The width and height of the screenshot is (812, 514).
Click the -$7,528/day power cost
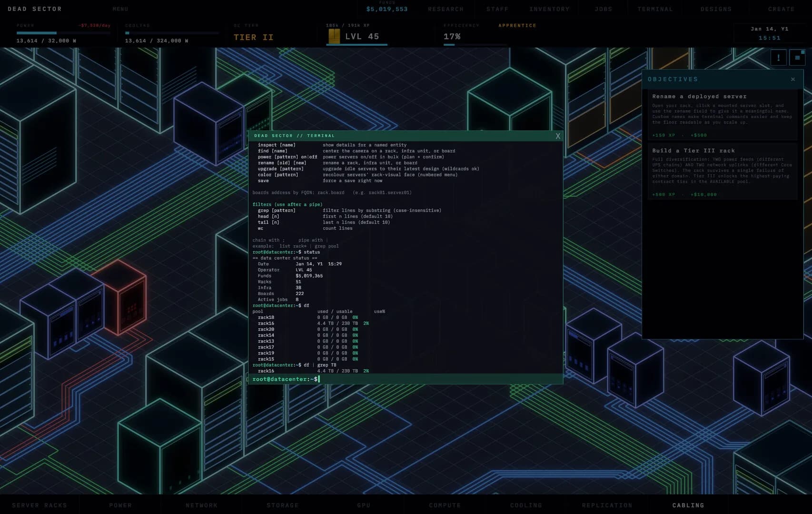coord(94,26)
